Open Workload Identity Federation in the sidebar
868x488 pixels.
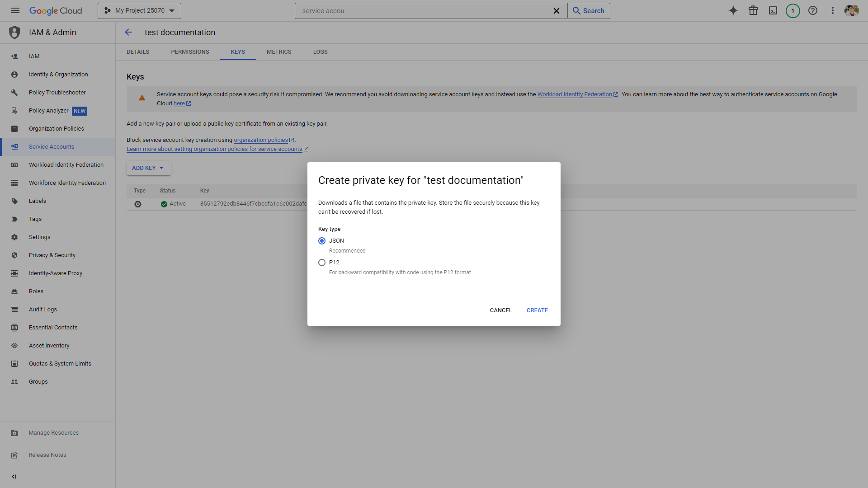[x=58, y=165]
